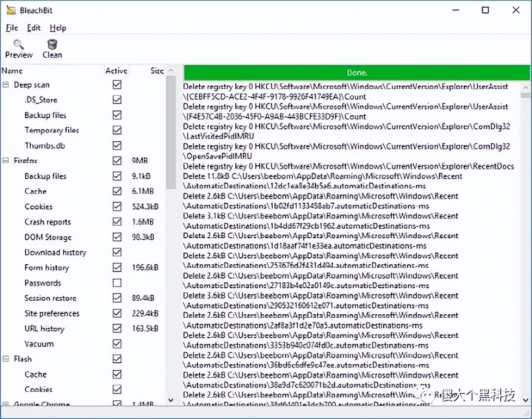
Task: Click the Size column header
Action: coord(157,71)
